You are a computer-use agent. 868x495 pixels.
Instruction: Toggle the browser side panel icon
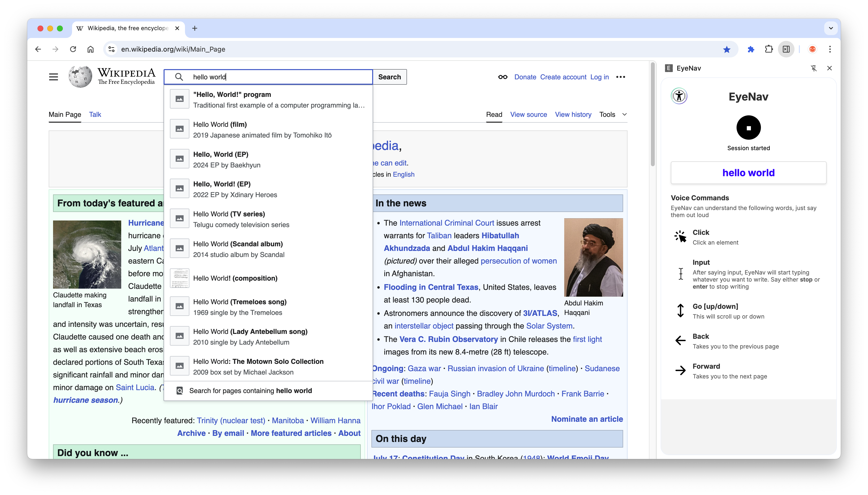coord(786,49)
